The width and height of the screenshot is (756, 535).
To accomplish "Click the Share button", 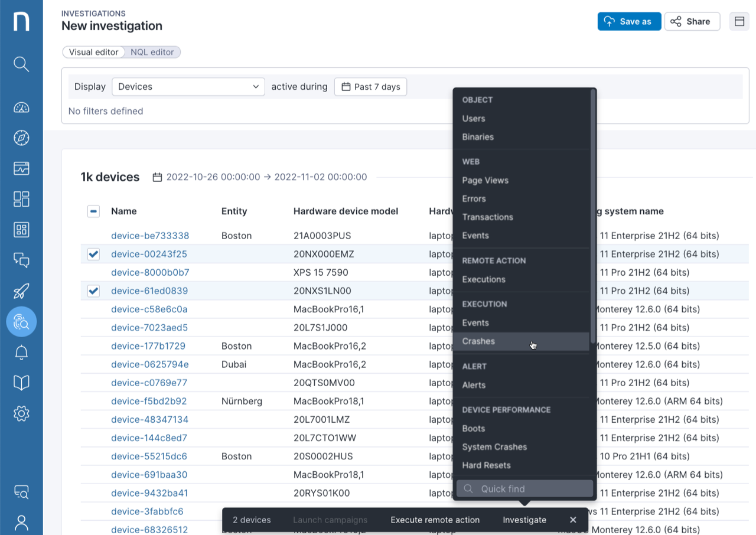I will [x=692, y=21].
